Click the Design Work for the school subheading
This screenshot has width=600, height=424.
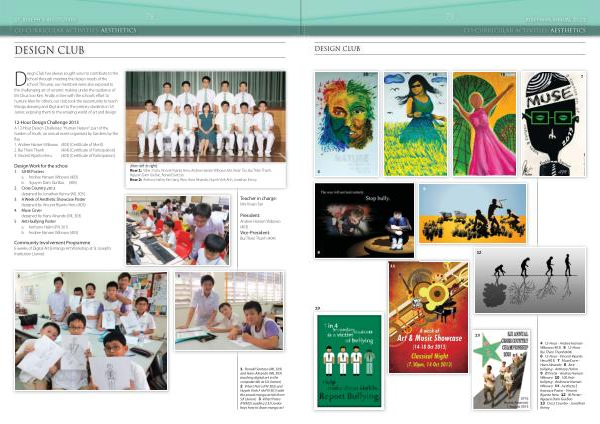(41, 166)
